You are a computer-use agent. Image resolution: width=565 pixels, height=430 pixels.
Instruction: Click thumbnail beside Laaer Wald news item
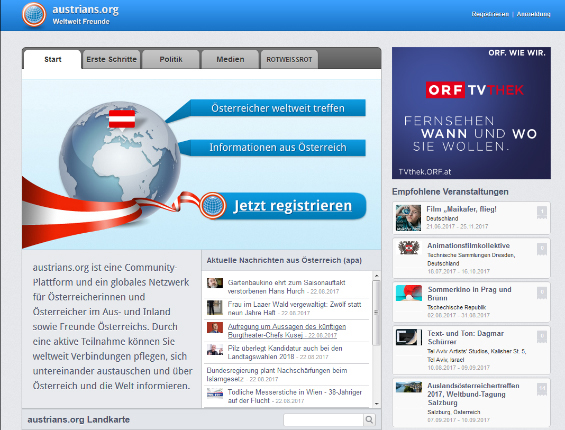click(x=215, y=307)
